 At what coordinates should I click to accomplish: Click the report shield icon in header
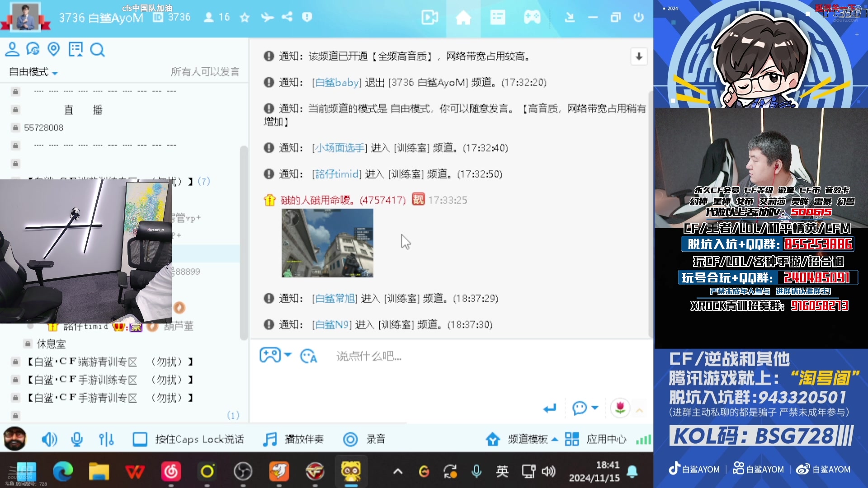point(307,17)
